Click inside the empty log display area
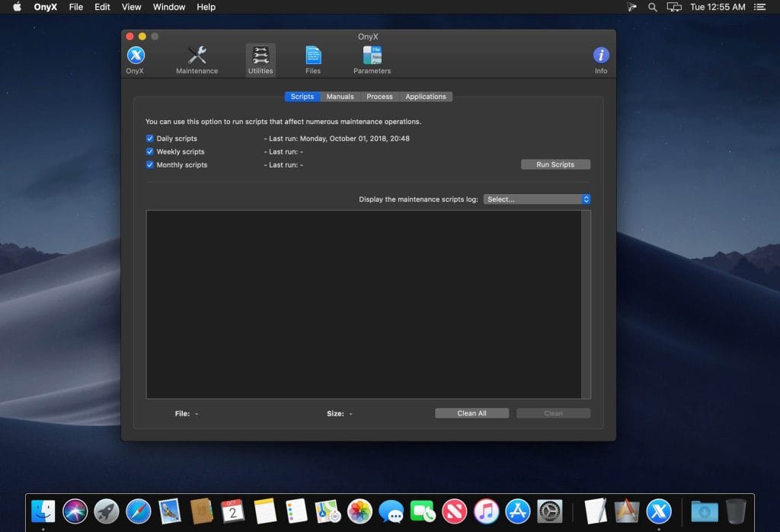The image size is (780, 532). point(366,304)
